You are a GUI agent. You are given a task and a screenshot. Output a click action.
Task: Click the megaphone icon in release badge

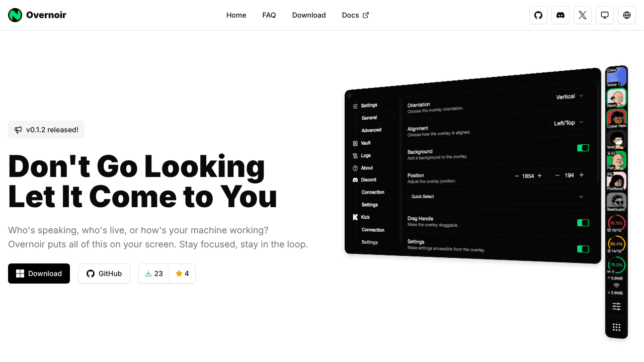[18, 130]
